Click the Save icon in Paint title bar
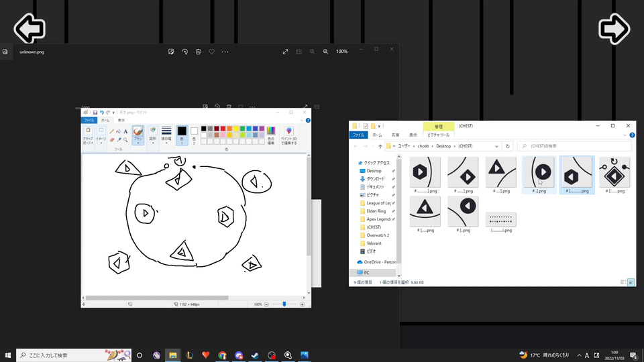The width and height of the screenshot is (644, 362). pos(95,113)
